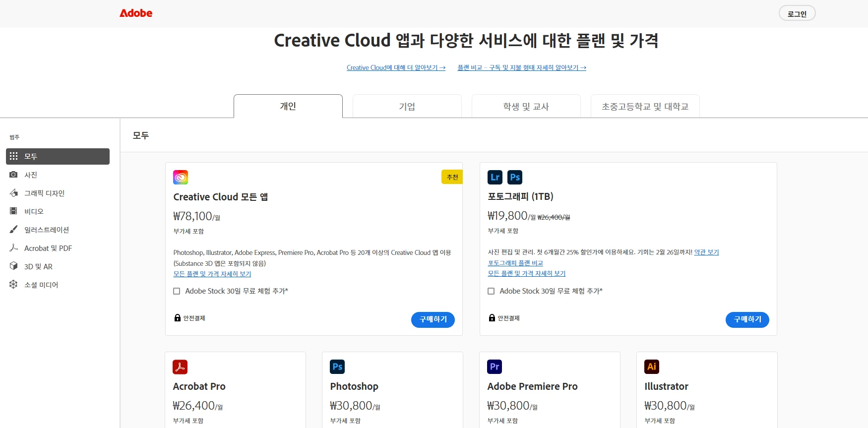Click the brush icon beside 일러스트레이션

(x=13, y=230)
